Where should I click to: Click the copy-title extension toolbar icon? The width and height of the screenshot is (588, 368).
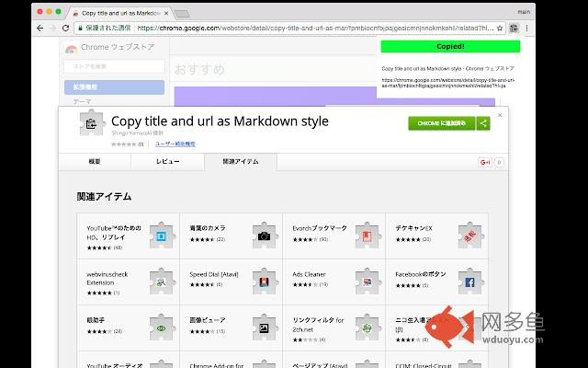point(514,29)
